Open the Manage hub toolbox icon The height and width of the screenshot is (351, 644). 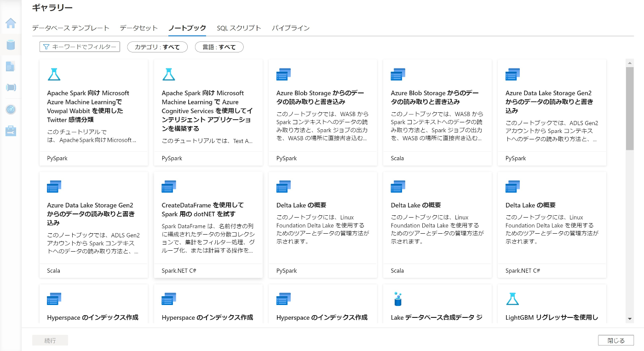(11, 131)
